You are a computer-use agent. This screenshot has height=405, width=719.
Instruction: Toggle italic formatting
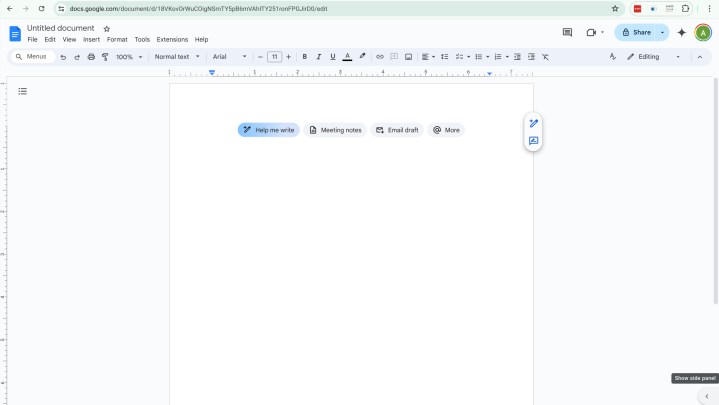pos(318,57)
